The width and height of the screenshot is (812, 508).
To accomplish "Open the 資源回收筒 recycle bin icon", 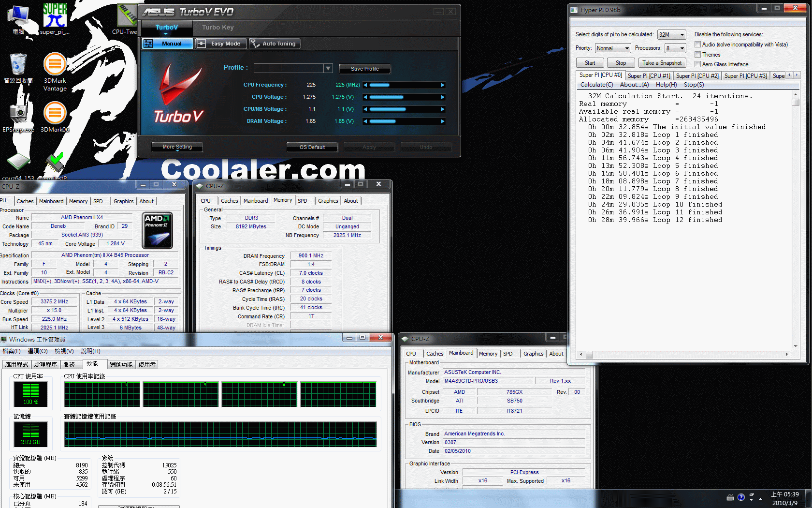I will [x=18, y=68].
